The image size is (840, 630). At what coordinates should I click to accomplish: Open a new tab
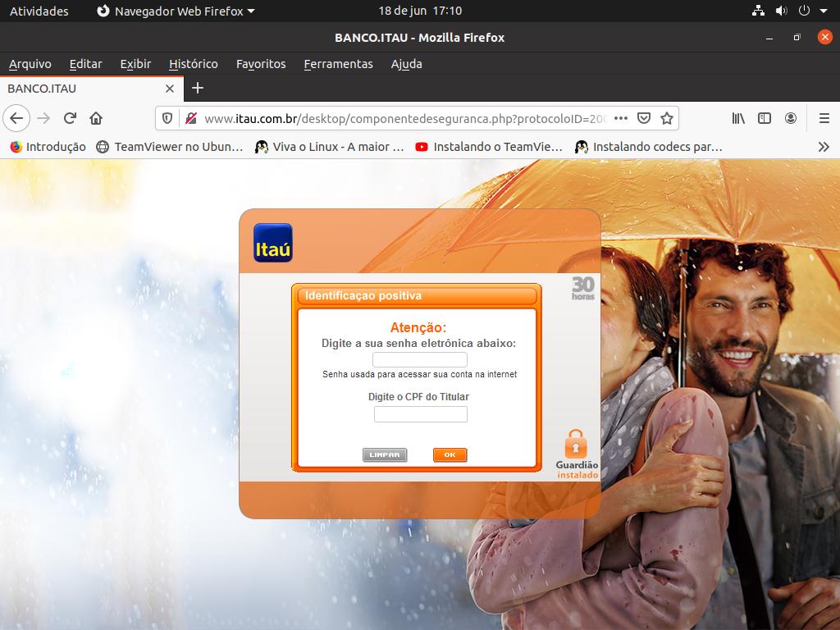click(x=198, y=88)
